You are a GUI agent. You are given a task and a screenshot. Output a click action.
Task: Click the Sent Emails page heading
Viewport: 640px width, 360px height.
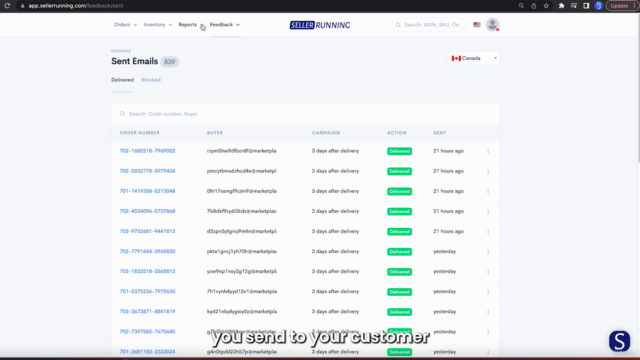click(134, 61)
